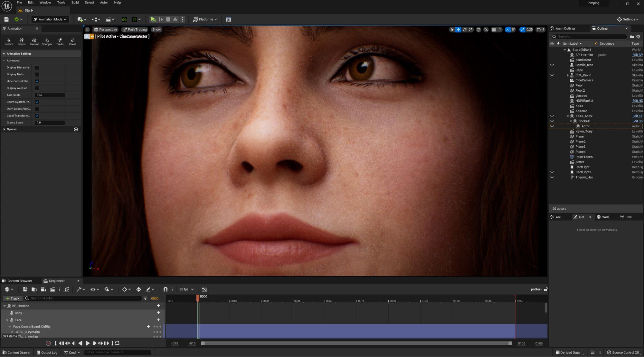Click the Sequencer render movie clapperboard icon

[52, 289]
